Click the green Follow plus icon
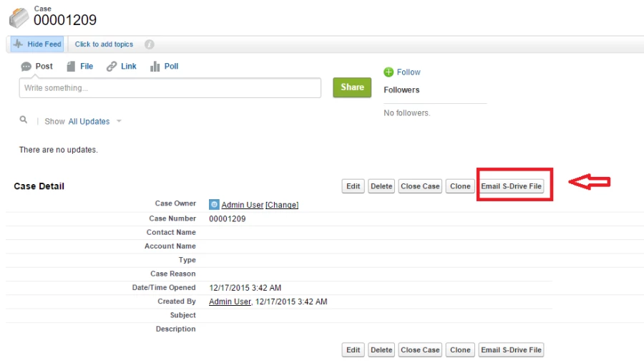644x361 pixels. (389, 72)
